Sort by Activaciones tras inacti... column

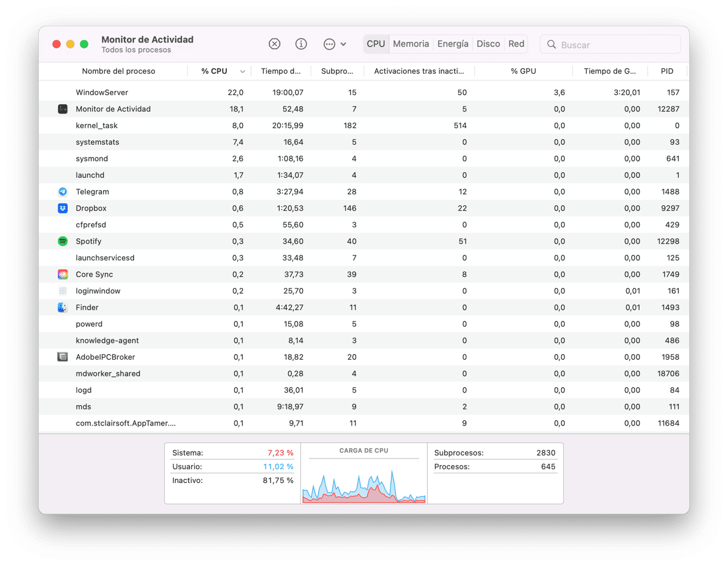pos(419,71)
